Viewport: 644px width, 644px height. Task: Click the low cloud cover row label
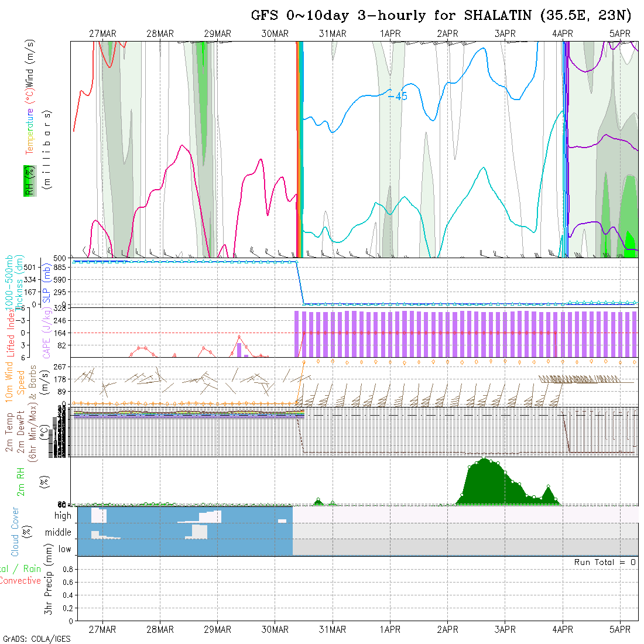tap(64, 549)
